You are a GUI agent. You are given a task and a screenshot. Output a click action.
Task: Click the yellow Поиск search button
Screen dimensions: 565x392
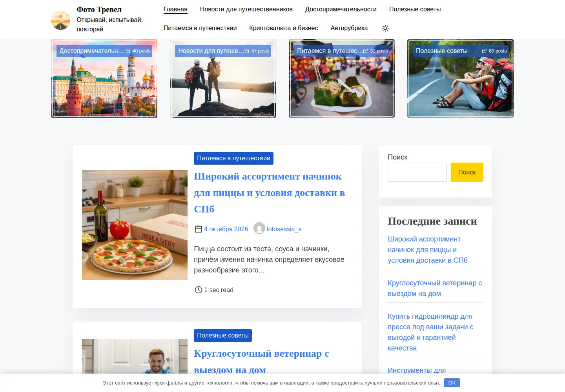(467, 172)
